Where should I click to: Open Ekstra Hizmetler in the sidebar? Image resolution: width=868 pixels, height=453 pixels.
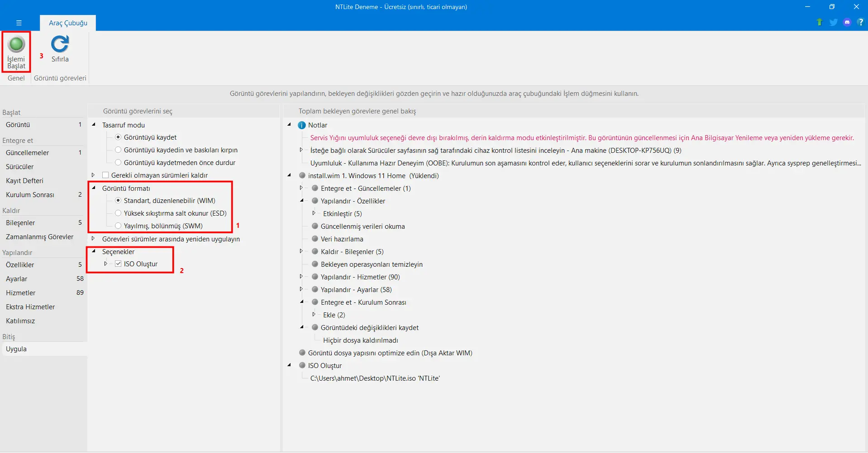(x=43, y=307)
